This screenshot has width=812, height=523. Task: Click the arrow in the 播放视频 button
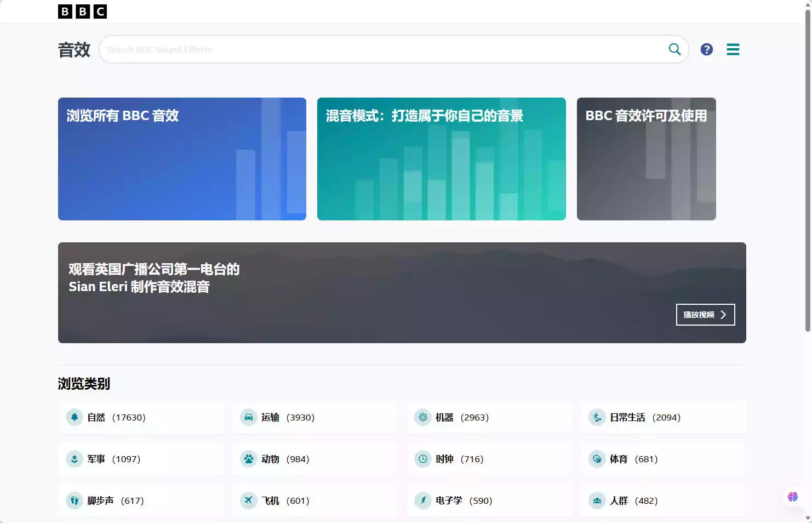tap(723, 315)
